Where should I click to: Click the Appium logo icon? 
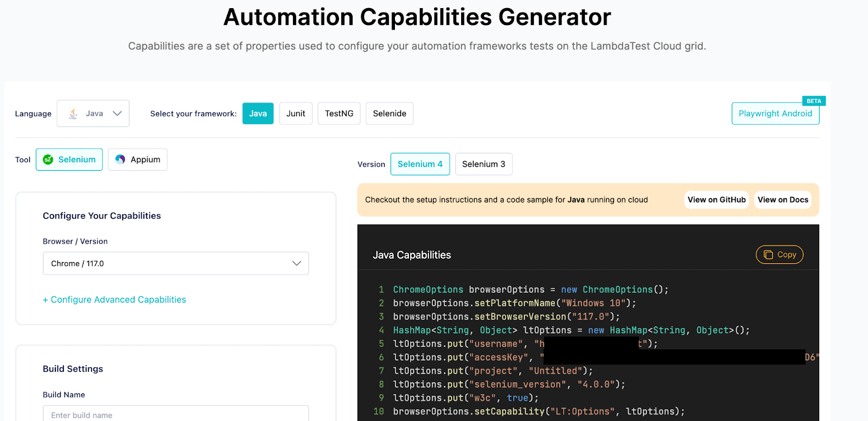click(x=120, y=160)
